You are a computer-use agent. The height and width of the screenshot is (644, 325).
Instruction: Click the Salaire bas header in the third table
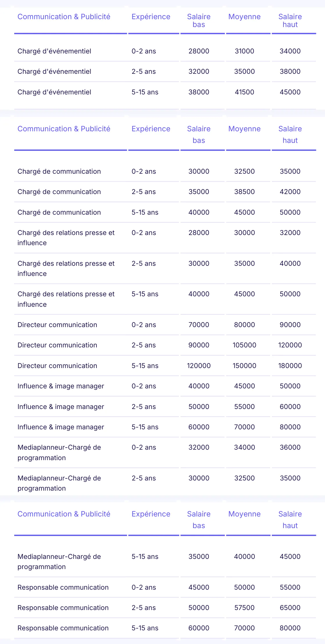[x=199, y=520]
